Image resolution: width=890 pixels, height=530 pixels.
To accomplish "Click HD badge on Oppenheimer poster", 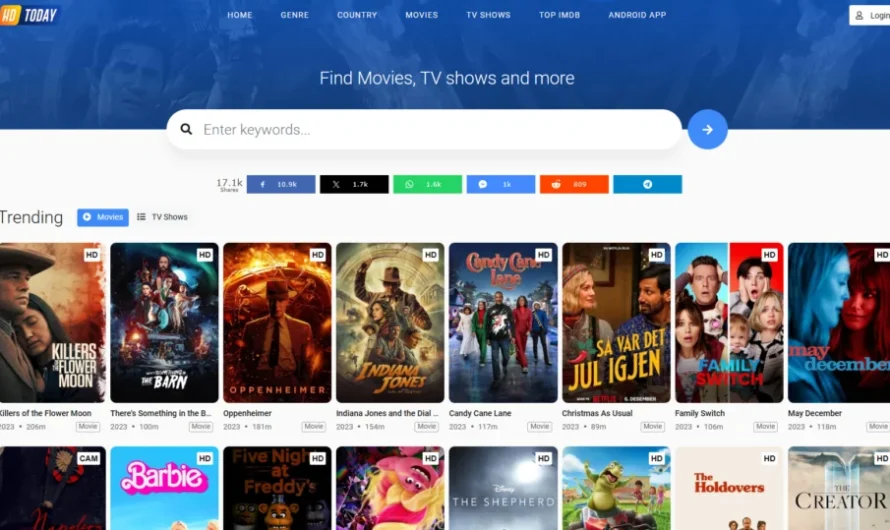I will coord(317,255).
